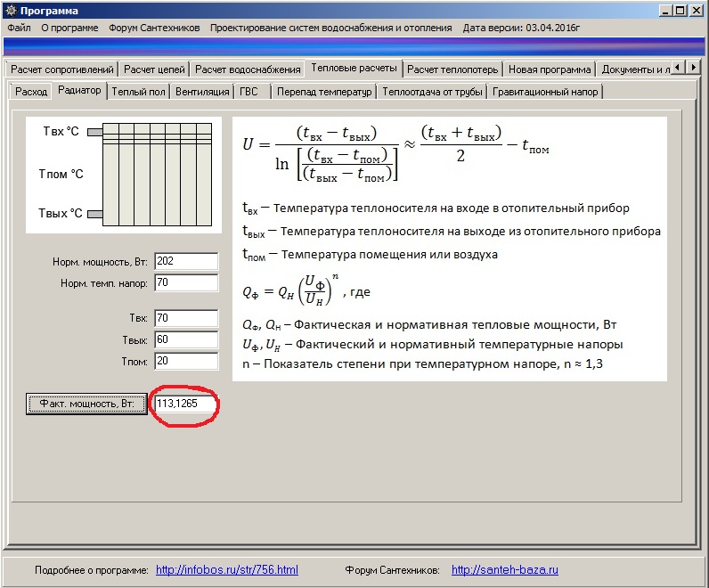The width and height of the screenshot is (709, 588).
Task: Open the Файл menu
Action: (19, 28)
